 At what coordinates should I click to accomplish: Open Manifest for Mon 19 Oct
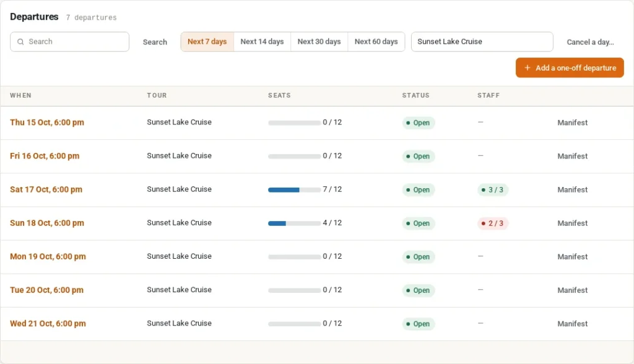(572, 257)
